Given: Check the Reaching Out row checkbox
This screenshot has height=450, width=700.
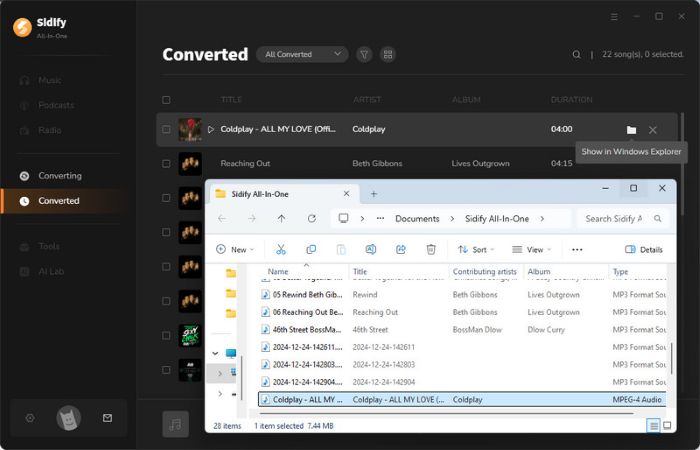Looking at the screenshot, I should point(166,164).
